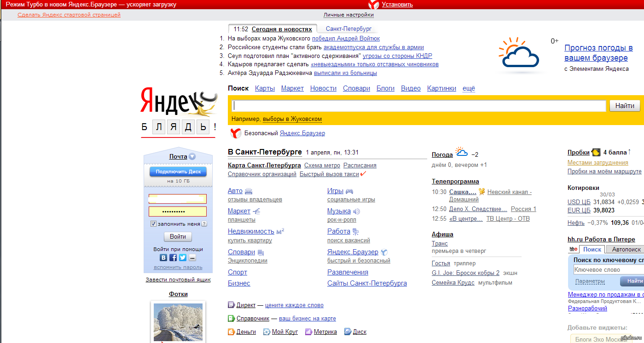This screenshot has width=644, height=343.
Task: Click the Мой Круг icon
Action: coord(267,332)
